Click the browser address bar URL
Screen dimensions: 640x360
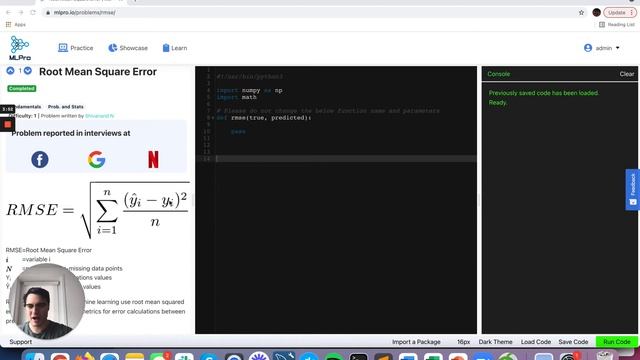pyautogui.click(x=84, y=13)
